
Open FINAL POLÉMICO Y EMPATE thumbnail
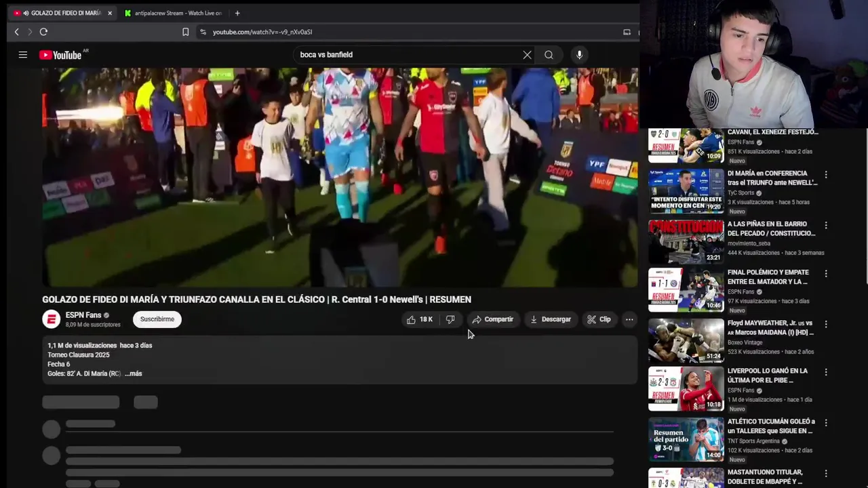[x=686, y=290]
